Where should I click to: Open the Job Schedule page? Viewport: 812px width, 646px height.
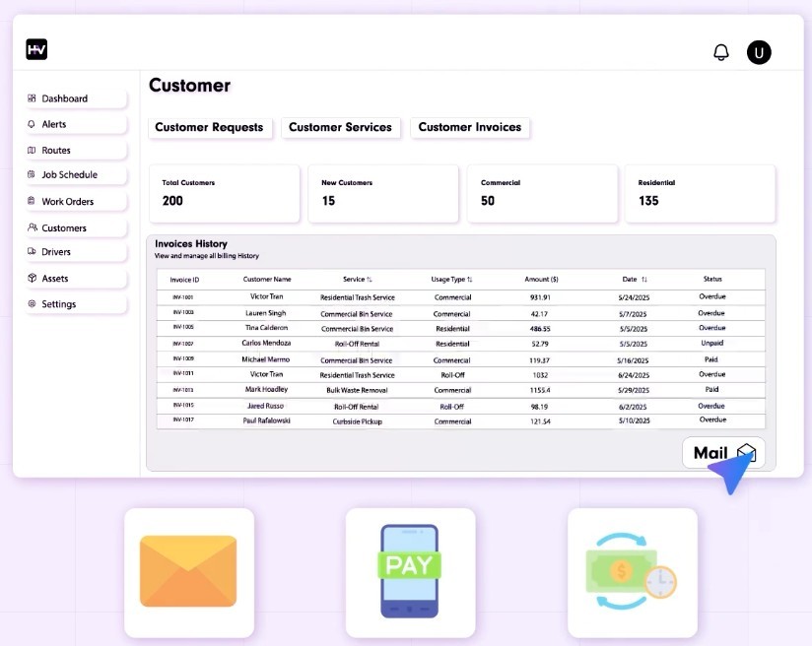(69, 174)
